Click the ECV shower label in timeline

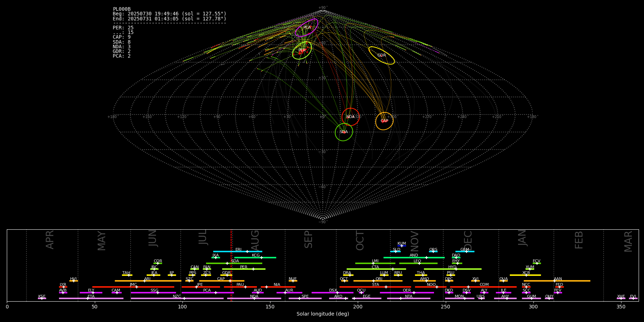[x=536, y=261]
